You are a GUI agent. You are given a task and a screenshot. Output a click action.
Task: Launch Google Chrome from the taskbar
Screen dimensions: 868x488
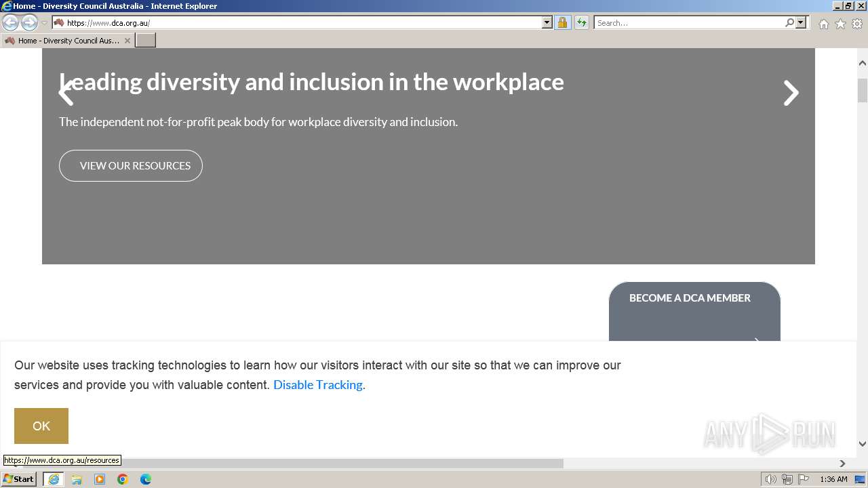[x=123, y=479]
